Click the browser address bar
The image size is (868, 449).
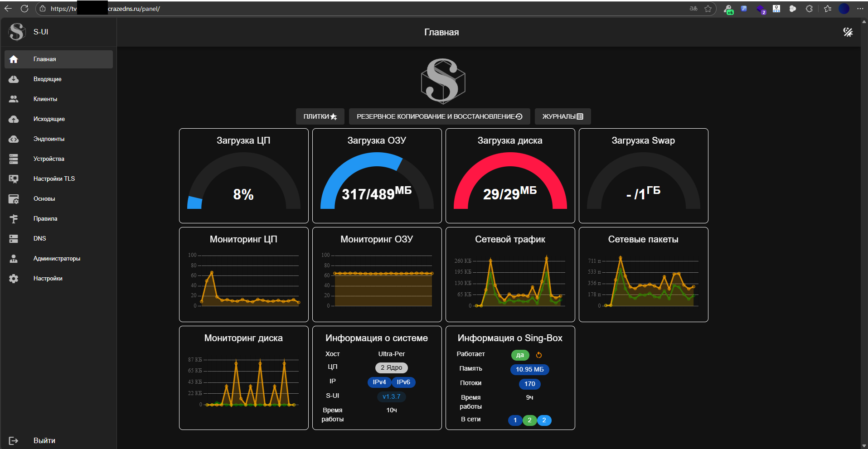[x=363, y=9]
